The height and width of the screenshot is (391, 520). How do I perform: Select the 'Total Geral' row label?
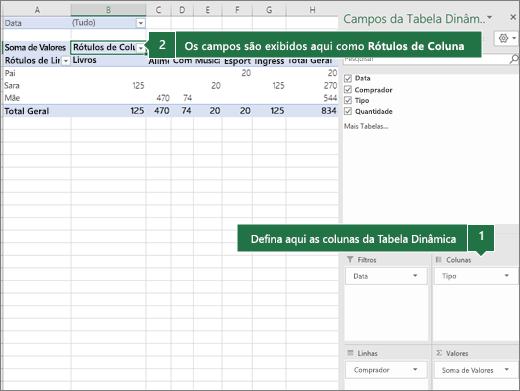coord(36,111)
